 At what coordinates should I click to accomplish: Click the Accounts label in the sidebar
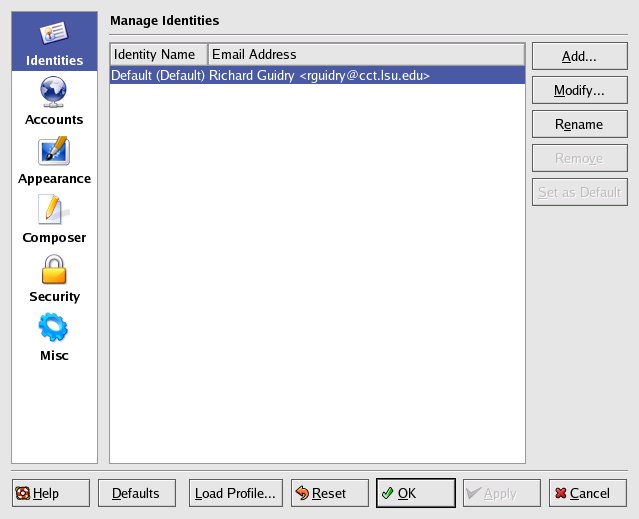(54, 120)
